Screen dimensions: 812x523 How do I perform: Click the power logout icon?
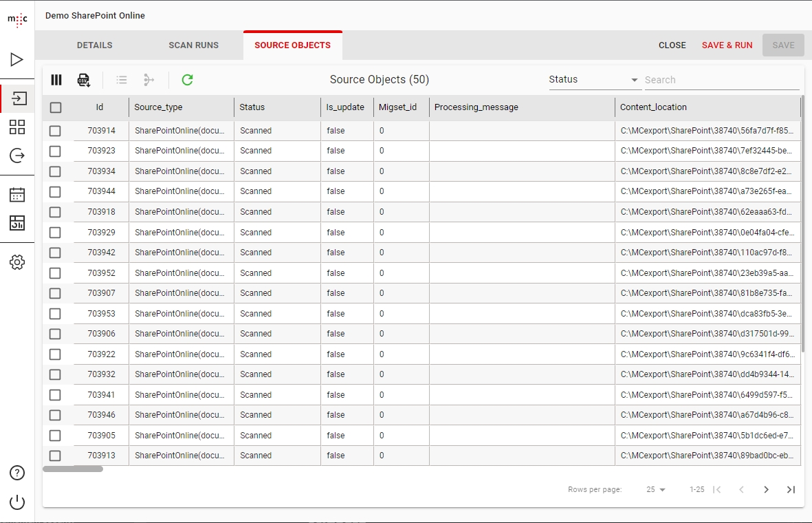click(x=17, y=502)
